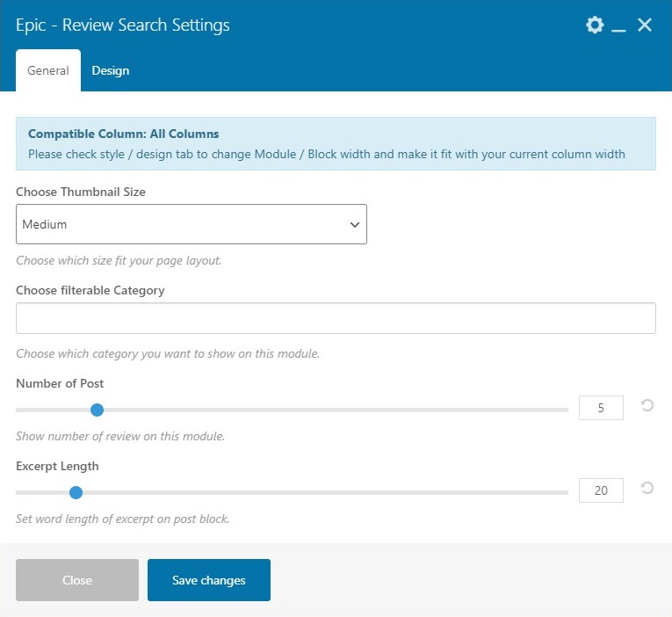Close the dialog with the X icon

click(x=645, y=25)
